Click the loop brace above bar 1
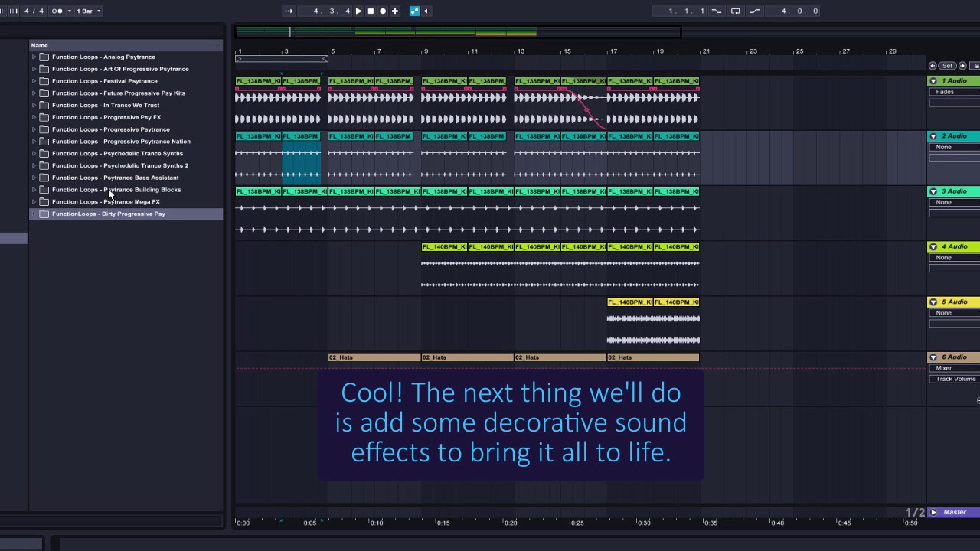This screenshot has height=551, width=980. click(282, 59)
